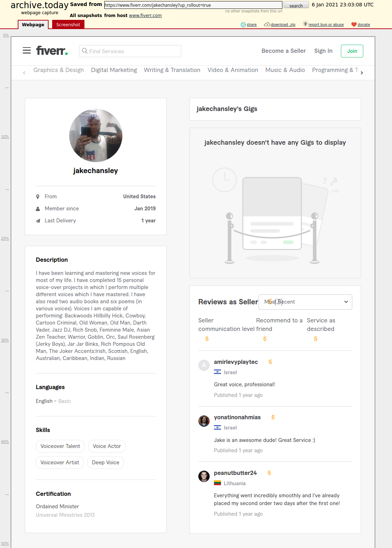The height and width of the screenshot is (548, 392).
Task: Open yonatinonahmias reviewer name
Action: (x=237, y=417)
